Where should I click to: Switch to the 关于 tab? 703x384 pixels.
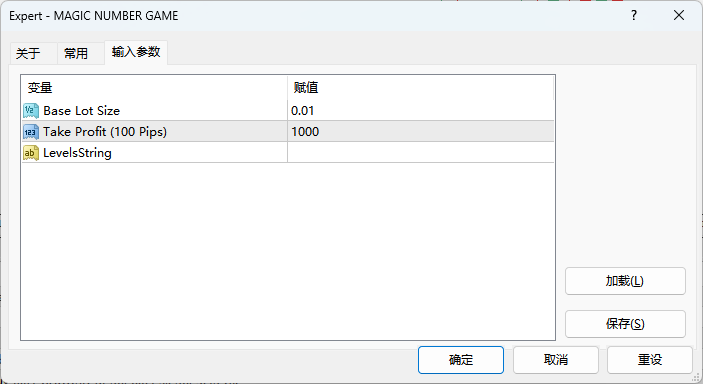pos(28,53)
